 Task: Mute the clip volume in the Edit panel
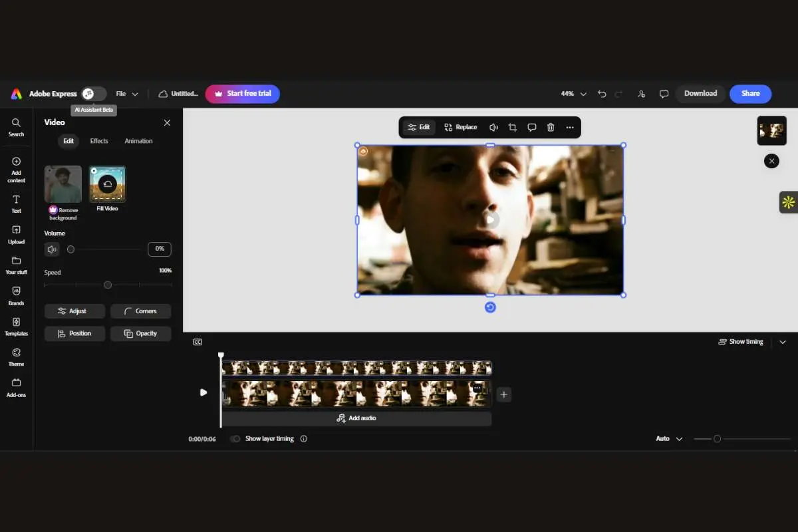point(52,249)
